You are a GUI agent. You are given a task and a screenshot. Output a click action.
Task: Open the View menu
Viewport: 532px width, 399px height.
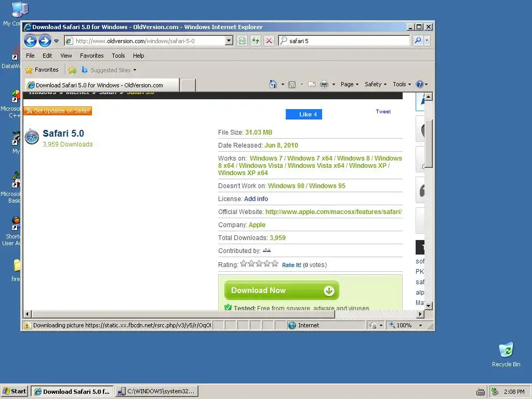point(66,56)
